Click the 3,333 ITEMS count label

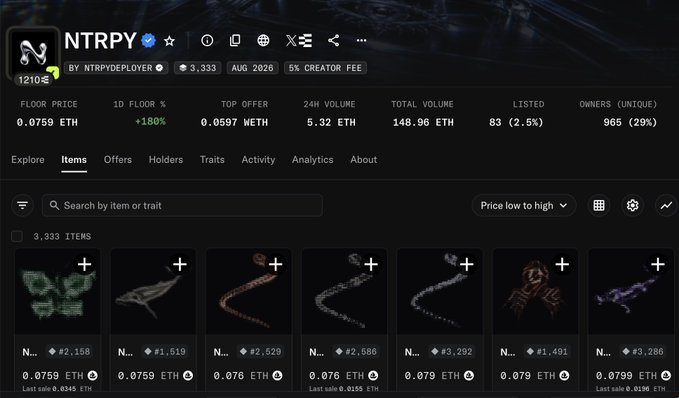pyautogui.click(x=62, y=236)
